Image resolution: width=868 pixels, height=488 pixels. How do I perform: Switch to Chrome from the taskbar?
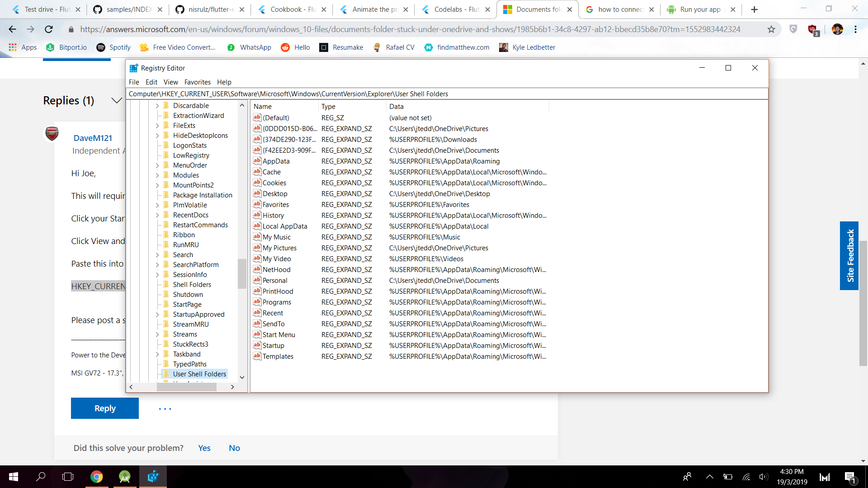[x=96, y=477]
